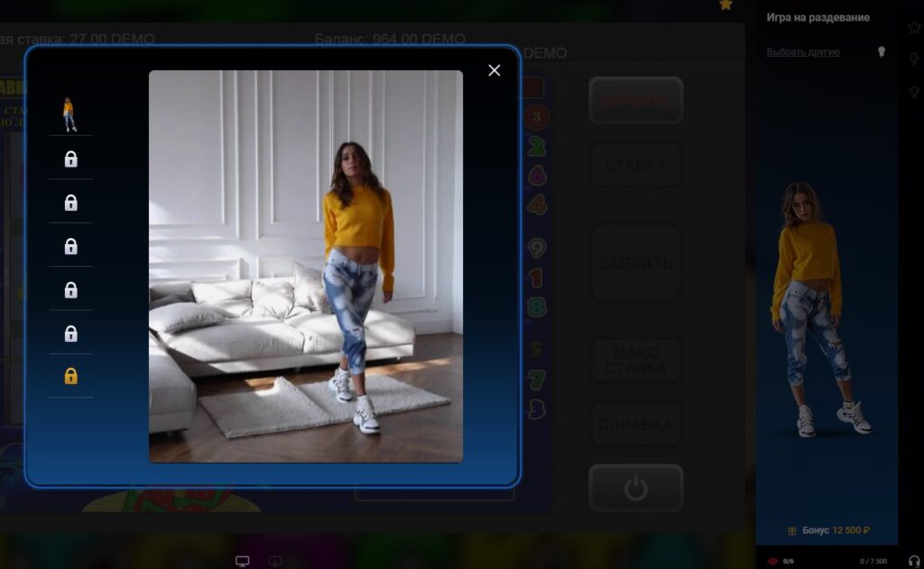
Task: Follow the "Выбрать другую" link
Action: pos(803,52)
